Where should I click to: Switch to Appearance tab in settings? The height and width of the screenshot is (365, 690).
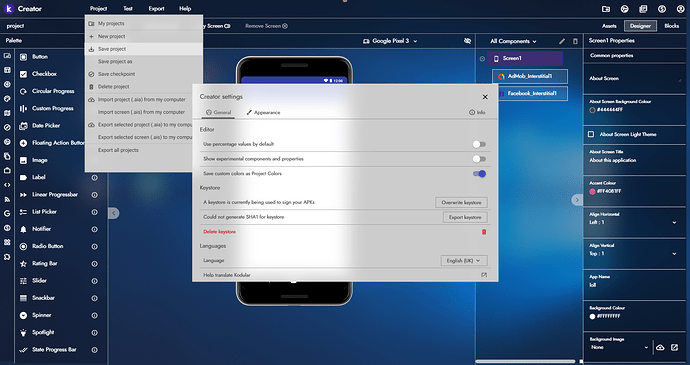click(x=263, y=112)
